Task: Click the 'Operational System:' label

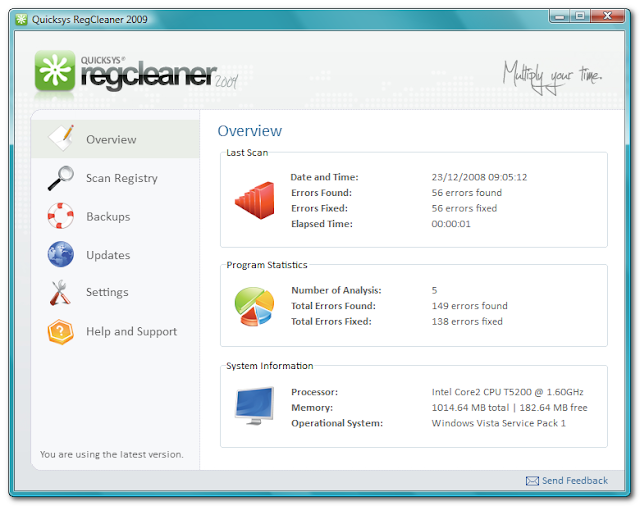Action: pyautogui.click(x=337, y=423)
